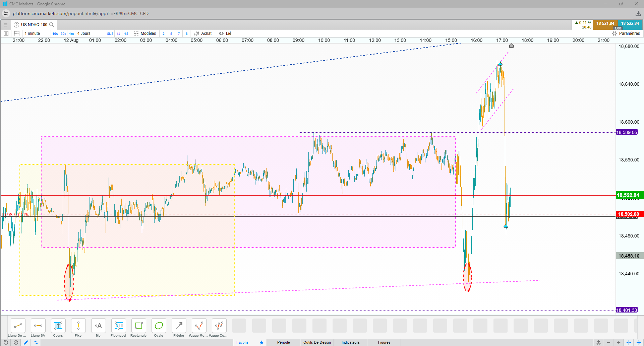Screen dimensions: 644x346
Task: Select the 1J quick period
Action: coord(118,33)
